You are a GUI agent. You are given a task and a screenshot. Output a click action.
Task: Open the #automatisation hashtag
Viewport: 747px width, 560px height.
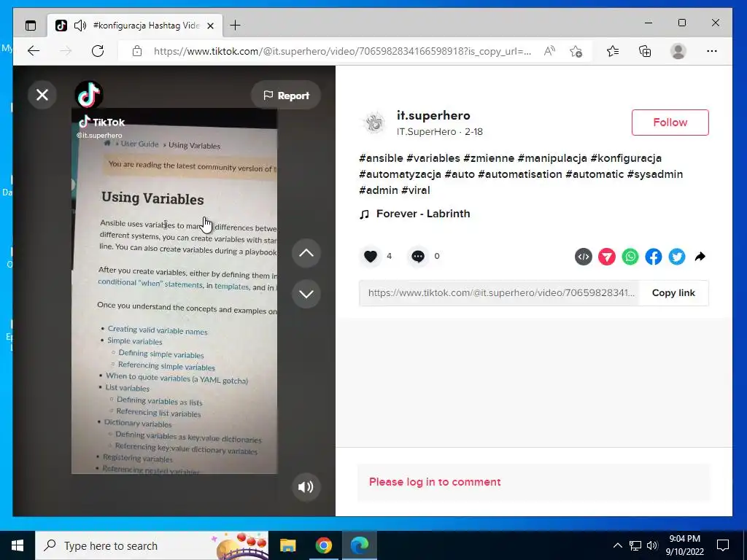(520, 174)
